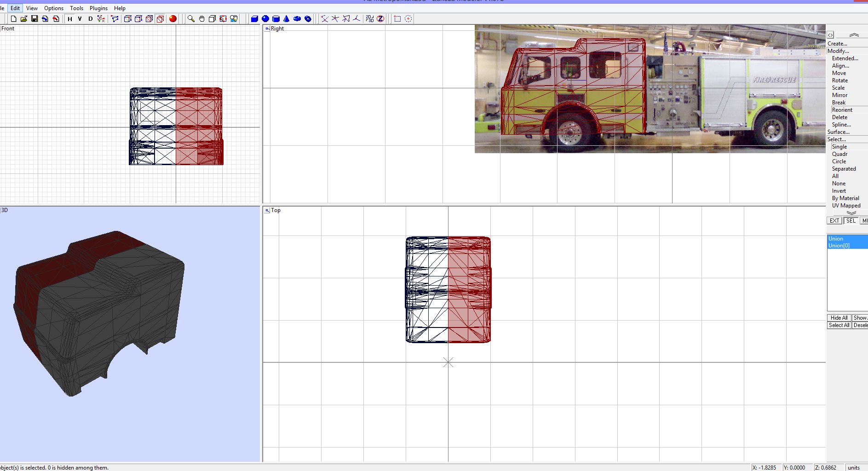
Task: Open the Tools menu
Action: click(76, 8)
